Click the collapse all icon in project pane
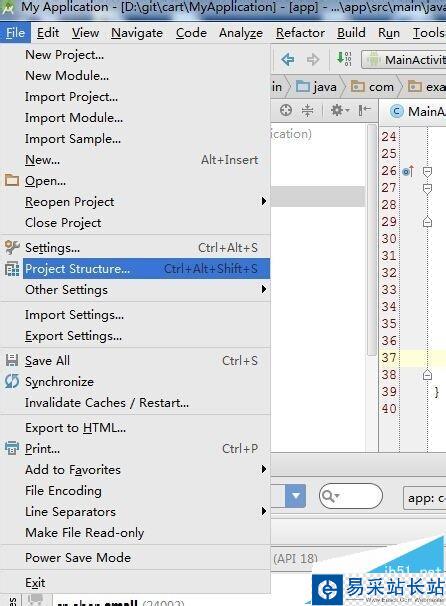 pyautogui.click(x=308, y=111)
